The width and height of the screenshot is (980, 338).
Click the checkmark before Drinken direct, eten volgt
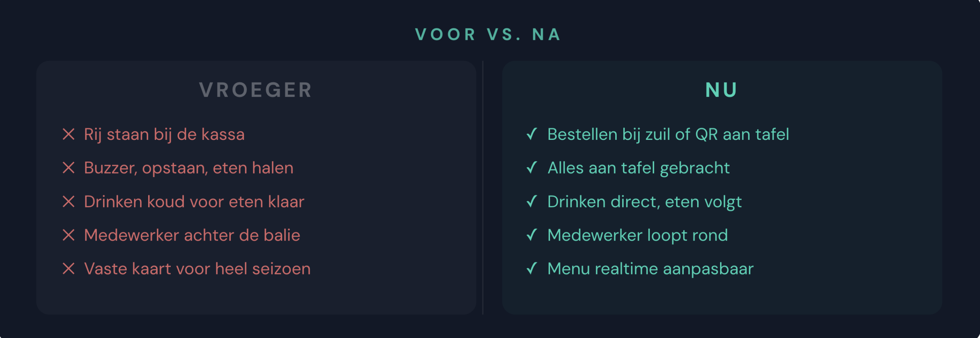click(532, 201)
